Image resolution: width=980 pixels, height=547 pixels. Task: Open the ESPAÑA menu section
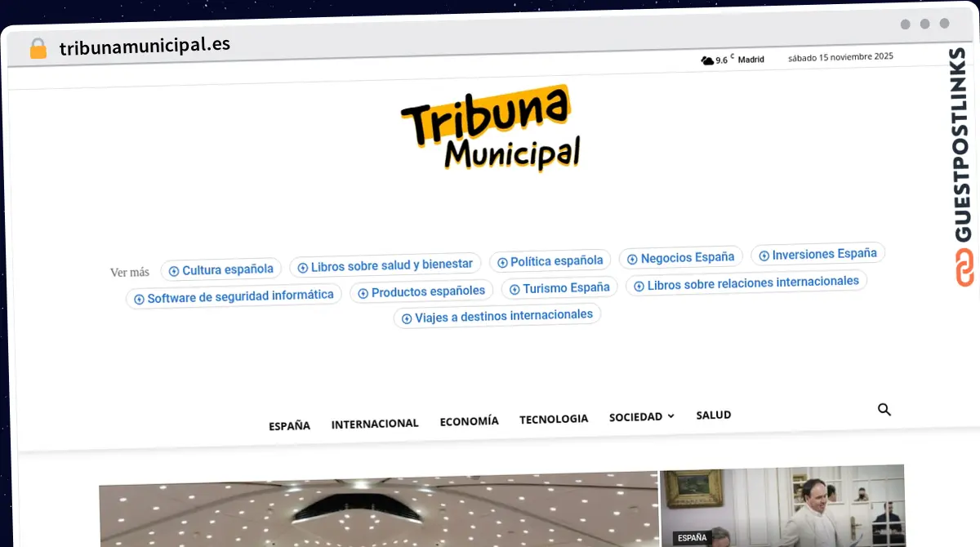290,425
